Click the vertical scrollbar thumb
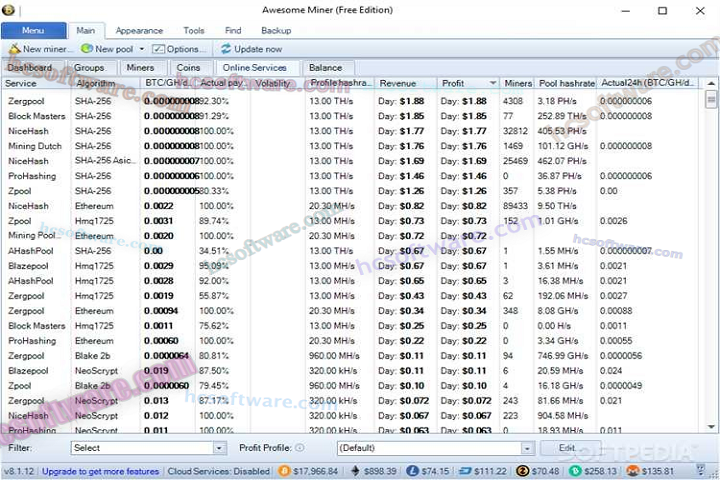The height and width of the screenshot is (480, 720). coord(711,99)
